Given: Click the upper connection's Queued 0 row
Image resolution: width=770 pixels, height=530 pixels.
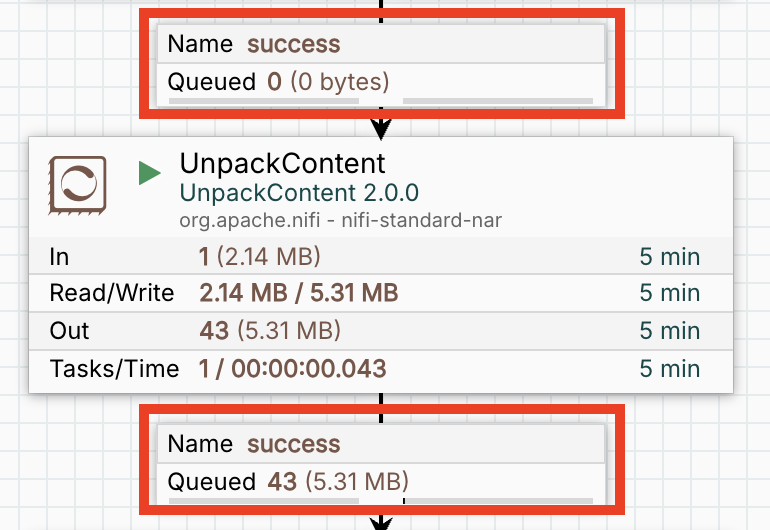Looking at the screenshot, I should (381, 81).
